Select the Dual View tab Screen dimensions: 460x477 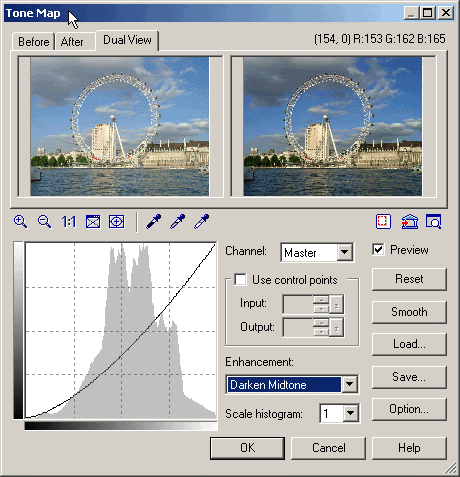coord(127,40)
